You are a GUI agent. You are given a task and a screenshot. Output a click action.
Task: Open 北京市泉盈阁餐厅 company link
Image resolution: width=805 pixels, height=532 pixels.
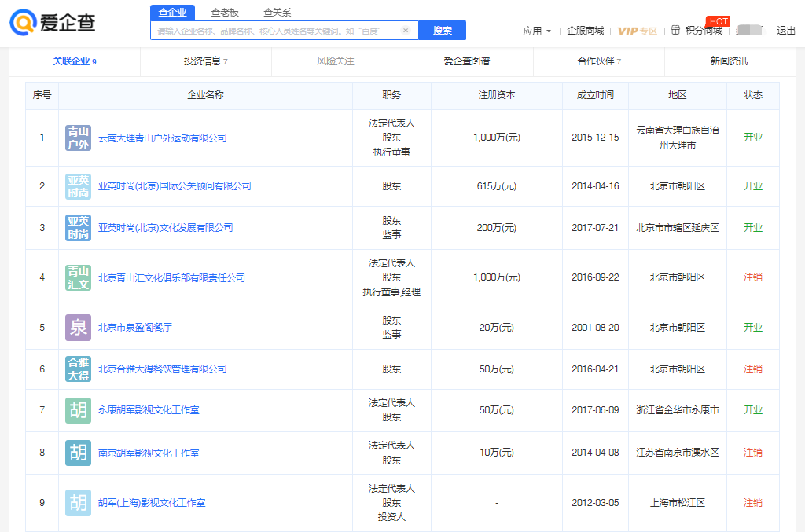(134, 328)
